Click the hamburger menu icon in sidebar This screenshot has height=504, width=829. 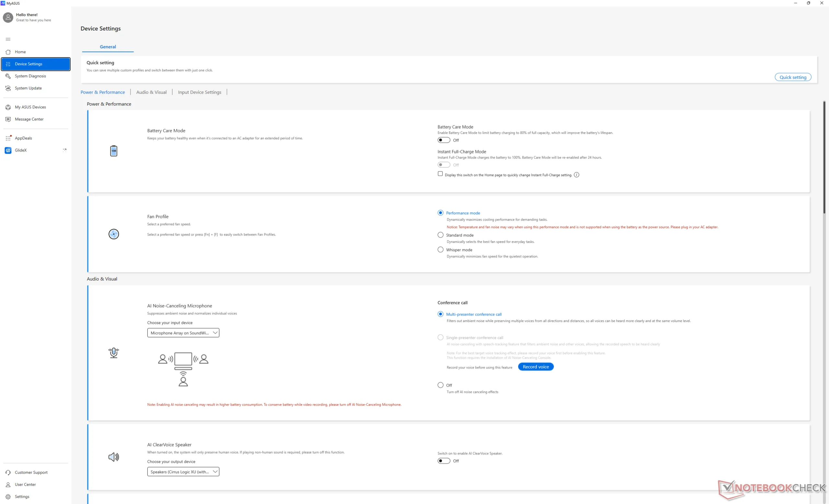(8, 39)
